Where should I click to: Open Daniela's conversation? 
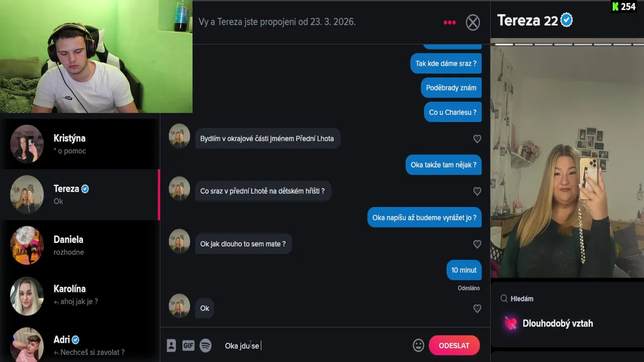coord(80,245)
